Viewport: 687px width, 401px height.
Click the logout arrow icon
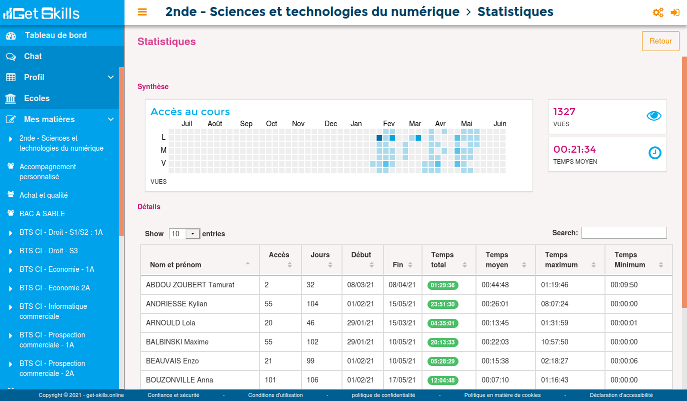pos(674,12)
